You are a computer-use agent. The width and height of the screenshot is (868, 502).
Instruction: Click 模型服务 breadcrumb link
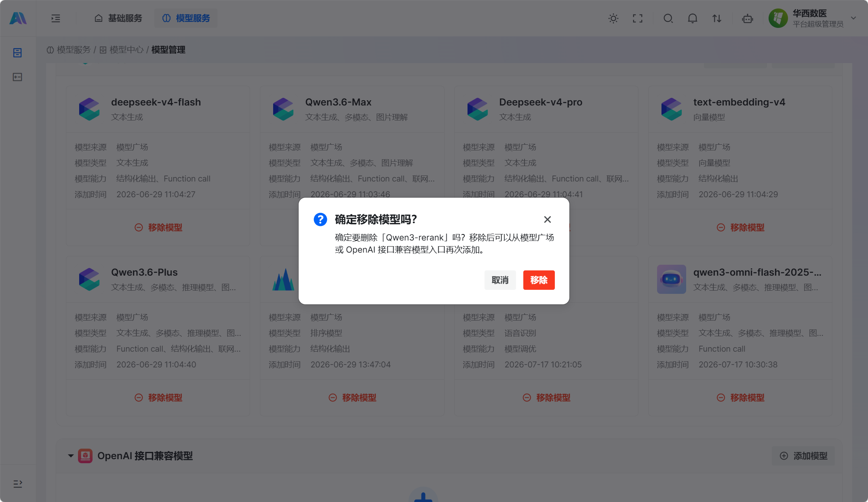69,50
